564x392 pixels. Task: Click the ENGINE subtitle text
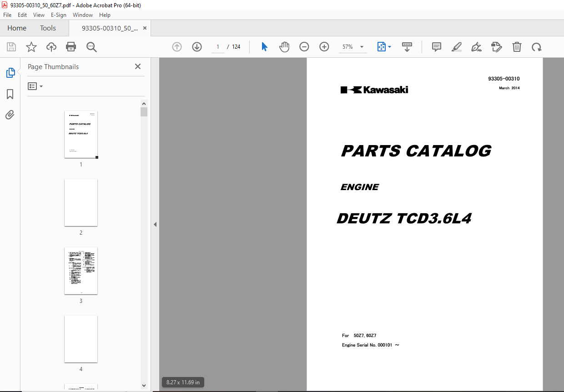pos(360,187)
